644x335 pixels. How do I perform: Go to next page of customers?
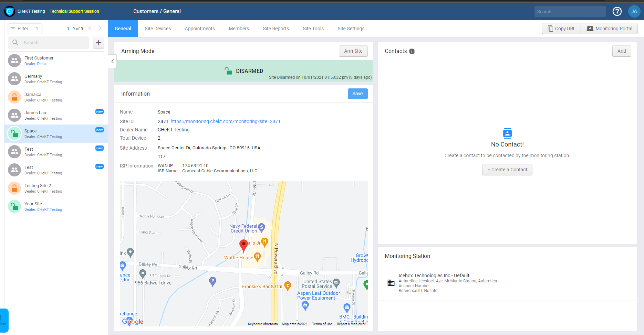100,29
